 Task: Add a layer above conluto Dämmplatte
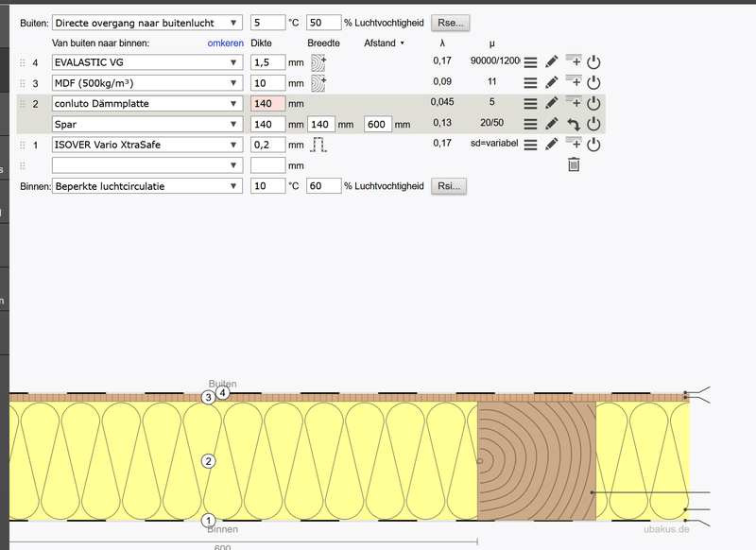point(574,103)
